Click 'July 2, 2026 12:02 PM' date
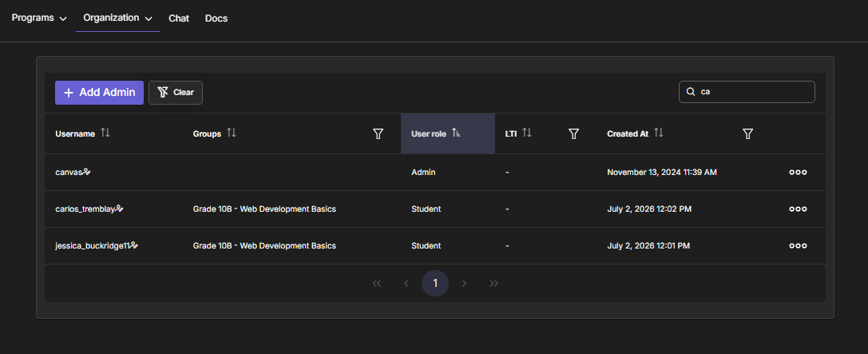 click(649, 209)
